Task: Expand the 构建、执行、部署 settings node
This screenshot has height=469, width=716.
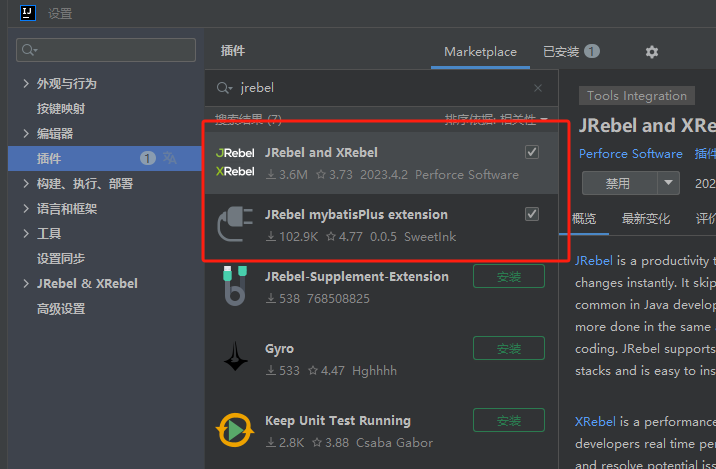Action: 26,184
